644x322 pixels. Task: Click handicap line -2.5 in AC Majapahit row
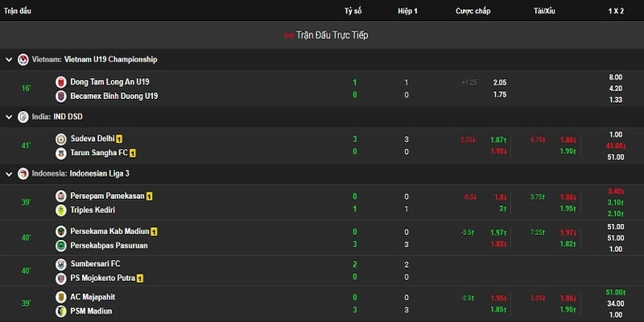coord(468,298)
